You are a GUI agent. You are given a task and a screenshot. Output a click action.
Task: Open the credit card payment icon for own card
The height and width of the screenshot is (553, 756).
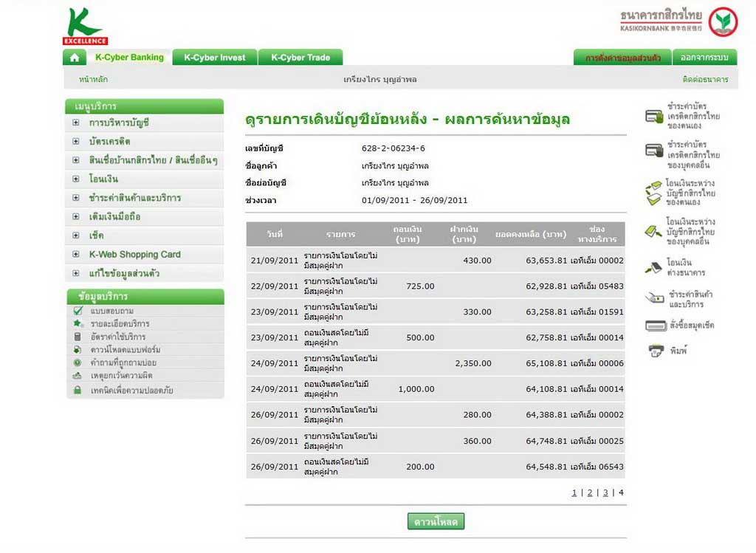(x=654, y=116)
